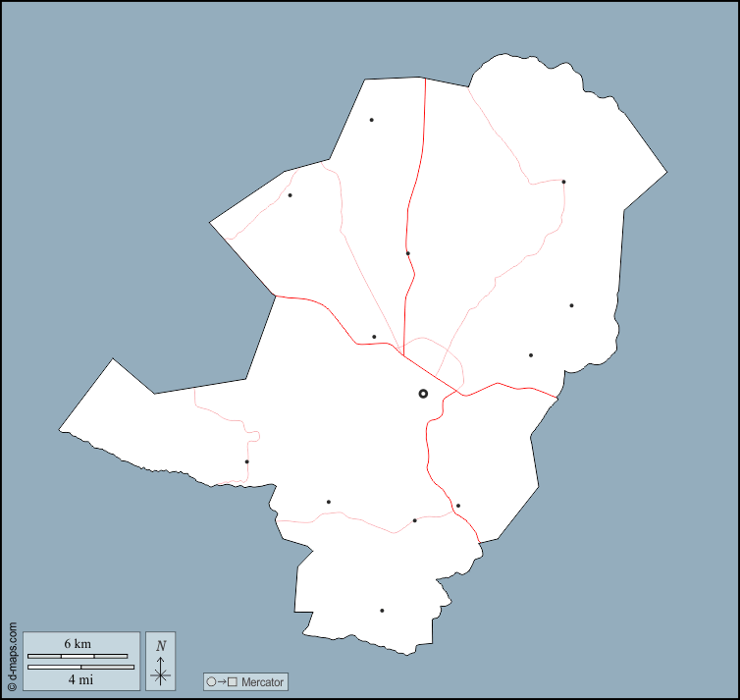Click the westernmost town dot
740x700 pixels.
[246, 461]
